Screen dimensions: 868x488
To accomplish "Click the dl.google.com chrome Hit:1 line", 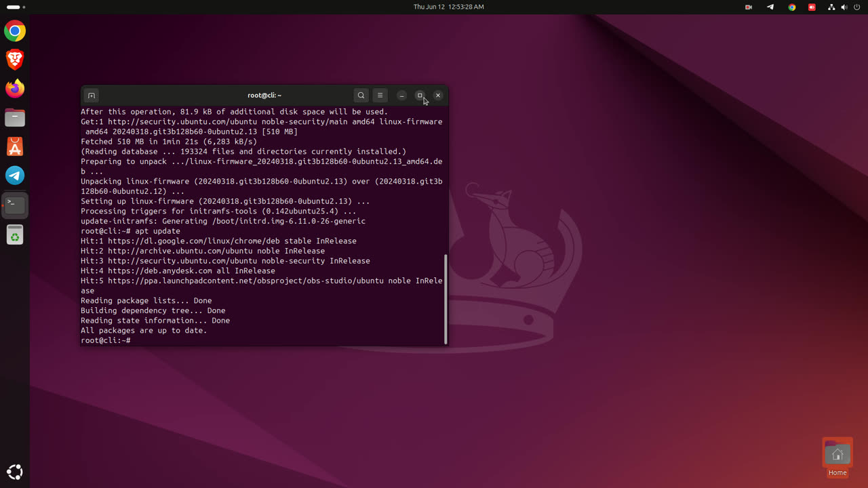I will (218, 241).
